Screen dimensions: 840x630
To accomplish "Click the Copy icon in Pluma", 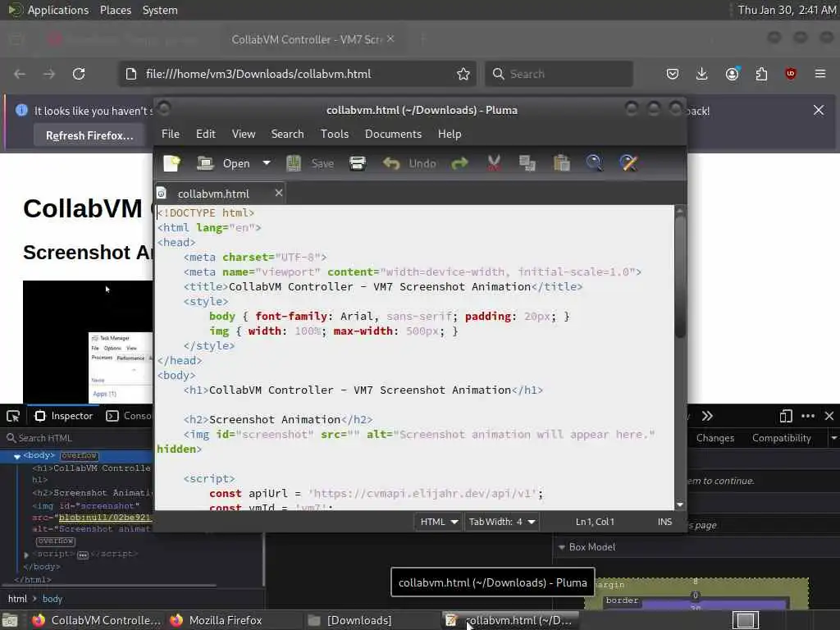I will (x=527, y=163).
